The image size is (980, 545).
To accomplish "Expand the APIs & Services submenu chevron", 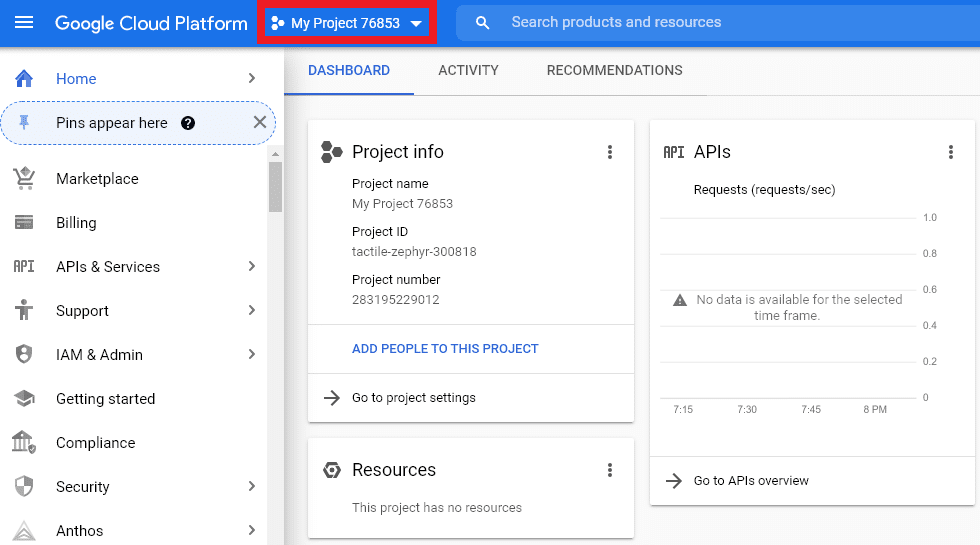I will 252,266.
